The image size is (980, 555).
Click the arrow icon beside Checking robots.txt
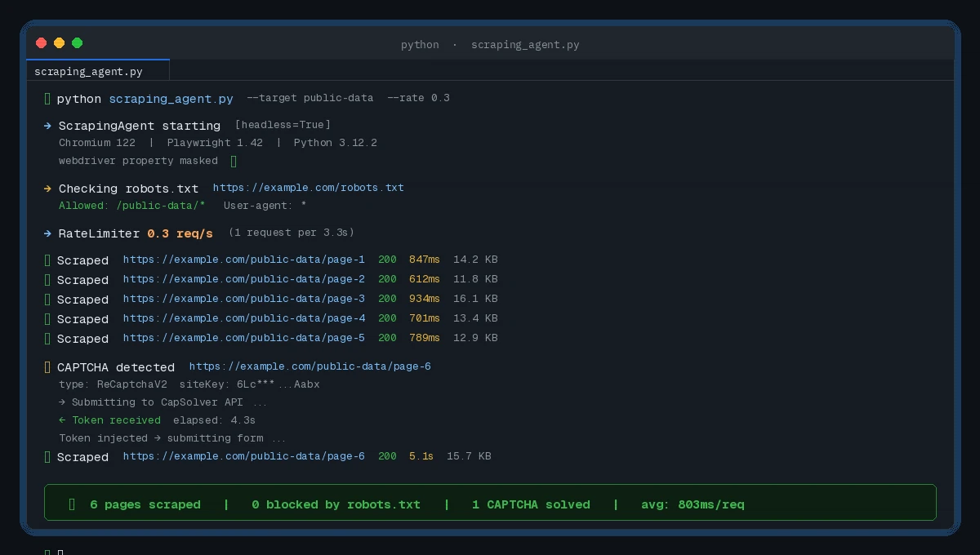[47, 189]
